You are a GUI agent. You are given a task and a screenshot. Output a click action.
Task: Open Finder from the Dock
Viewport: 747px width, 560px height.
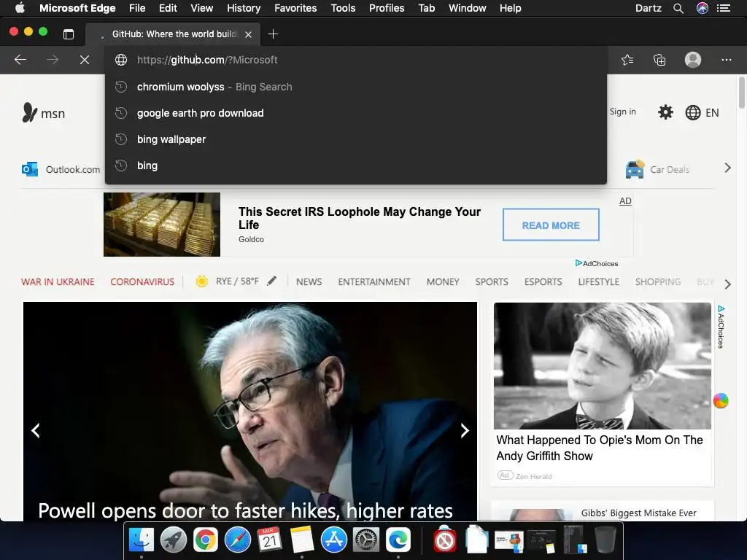coord(142,540)
